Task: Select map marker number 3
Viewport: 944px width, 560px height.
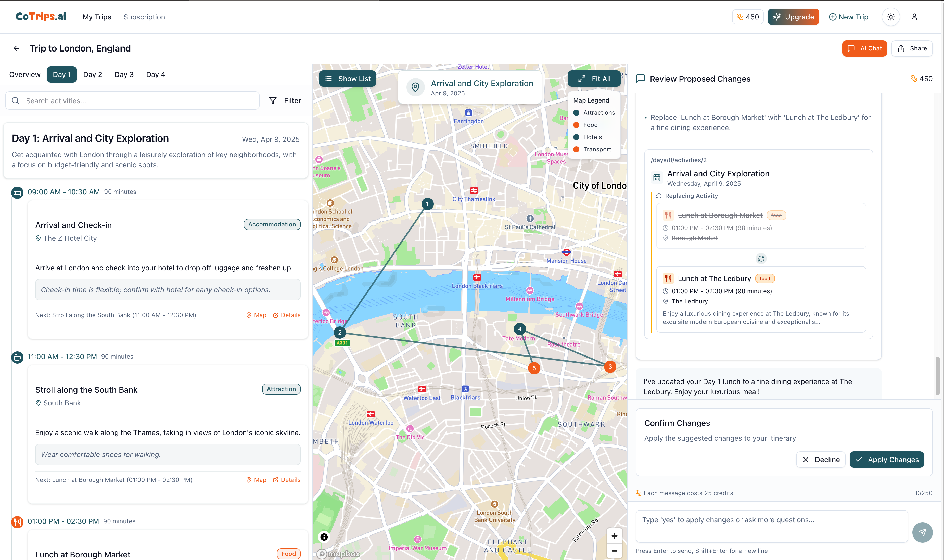Action: pyautogui.click(x=610, y=366)
